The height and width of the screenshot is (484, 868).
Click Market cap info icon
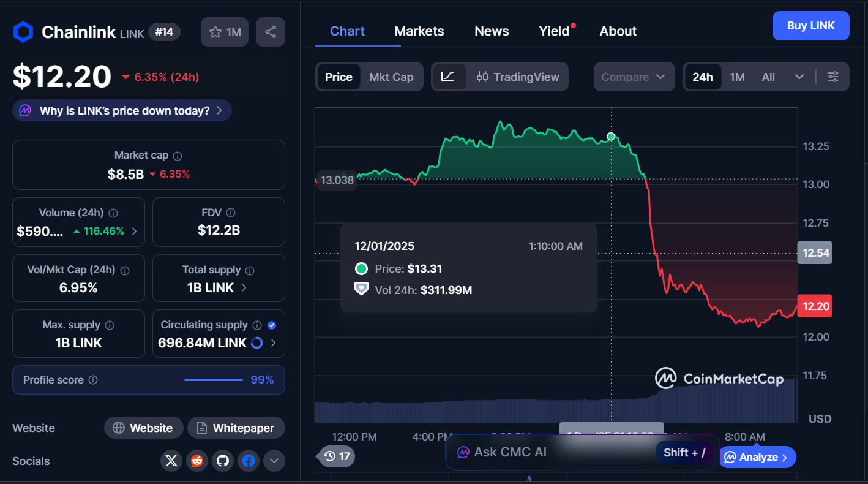click(178, 156)
